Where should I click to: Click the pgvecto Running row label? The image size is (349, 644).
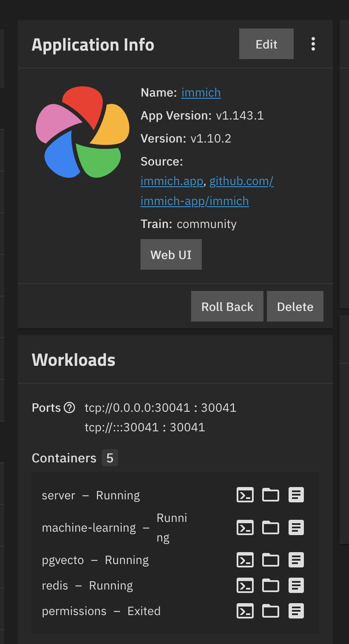click(x=95, y=560)
